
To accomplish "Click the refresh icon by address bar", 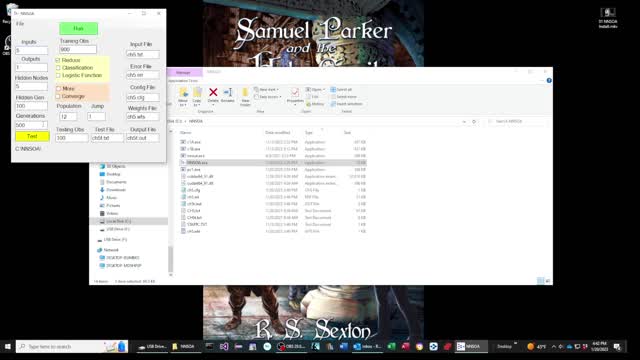I will 474,122.
